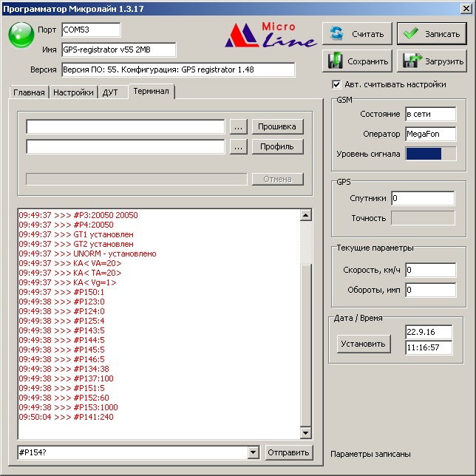Browse for profile file with second ellipsis button
The width and height of the screenshot is (476, 476).
[x=237, y=146]
